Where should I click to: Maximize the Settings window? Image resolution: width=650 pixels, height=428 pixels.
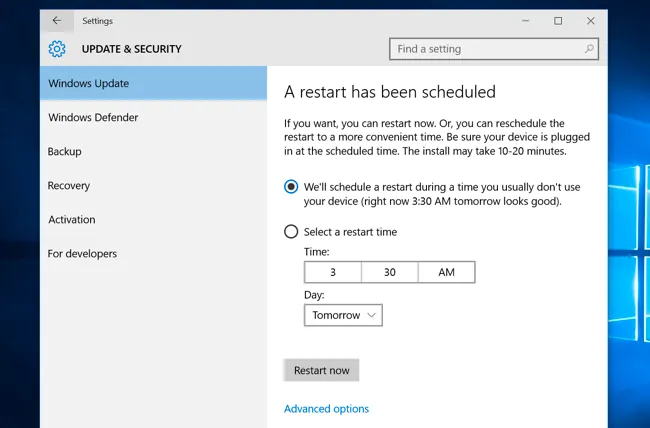coord(558,21)
